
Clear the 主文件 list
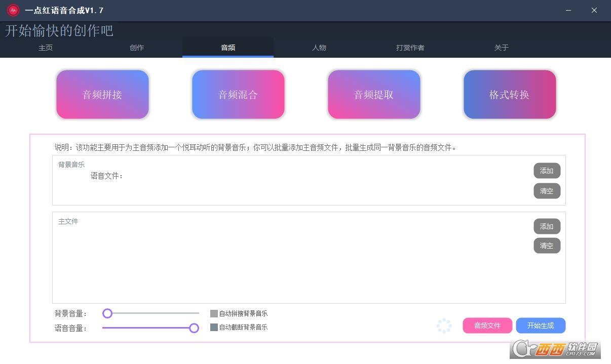(547, 246)
